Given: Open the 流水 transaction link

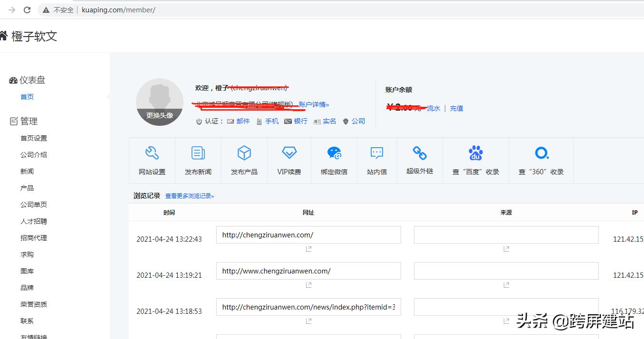Looking at the screenshot, I should click(433, 108).
